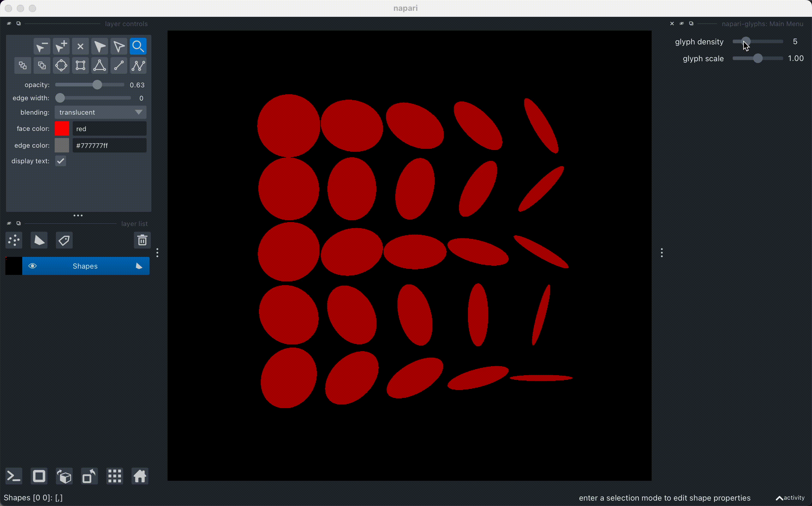Screen dimensions: 812x506
Task: Choose the add path tool
Action: pos(138,65)
